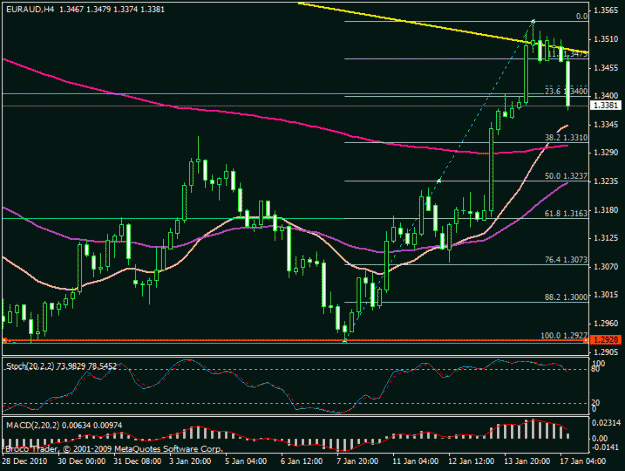Screen dimensions: 625x471
Task: Click the 1.3565 price axis value
Action: coord(606,10)
